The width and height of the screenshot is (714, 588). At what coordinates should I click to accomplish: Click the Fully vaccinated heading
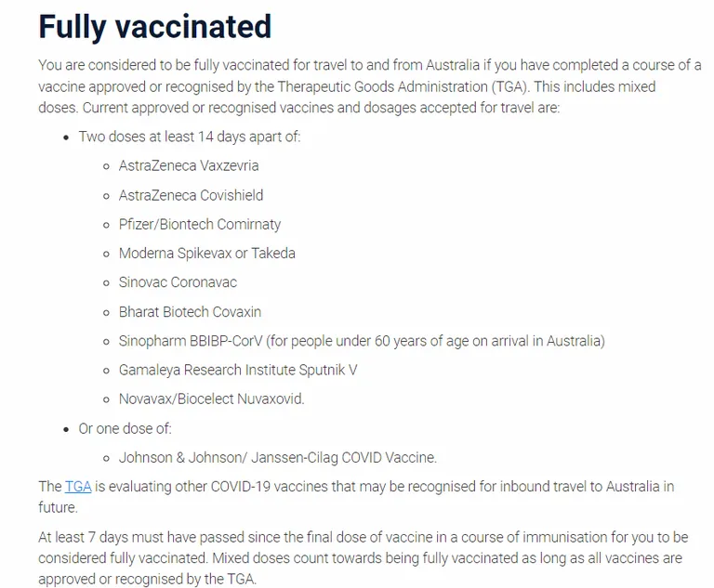coord(155,27)
